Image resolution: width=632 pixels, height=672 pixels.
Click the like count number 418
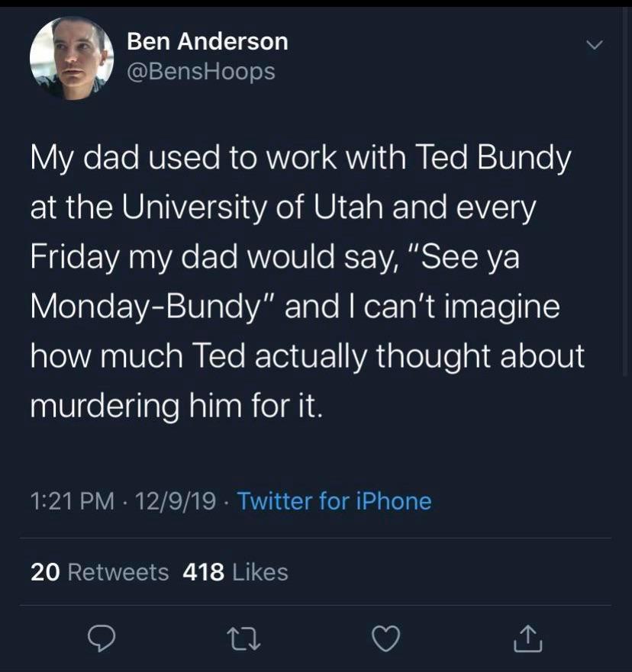pos(204,571)
